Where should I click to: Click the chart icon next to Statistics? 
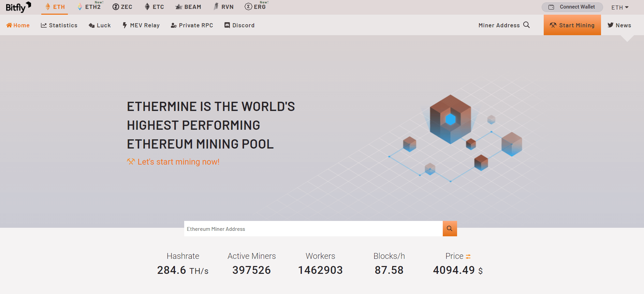(x=44, y=25)
